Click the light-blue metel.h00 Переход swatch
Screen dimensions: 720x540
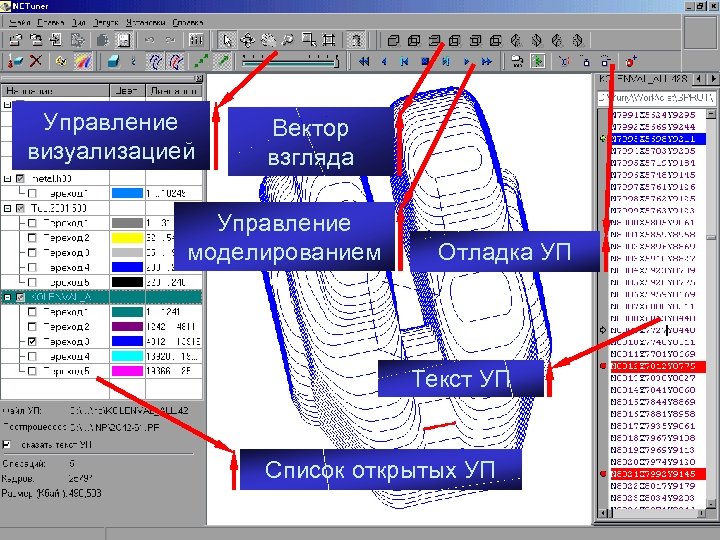[127, 193]
